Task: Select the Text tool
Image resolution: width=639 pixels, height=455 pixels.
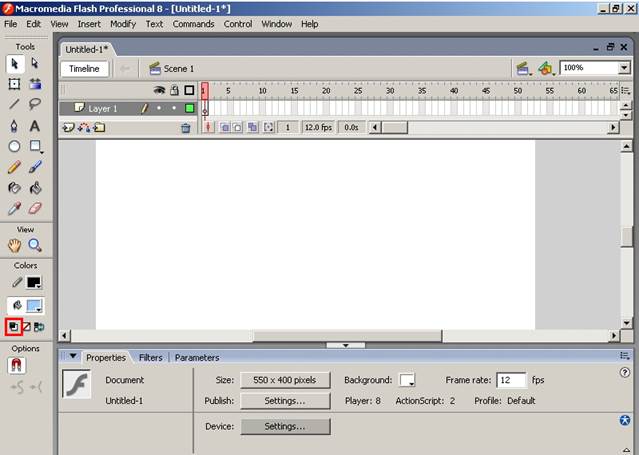Action: pos(35,126)
